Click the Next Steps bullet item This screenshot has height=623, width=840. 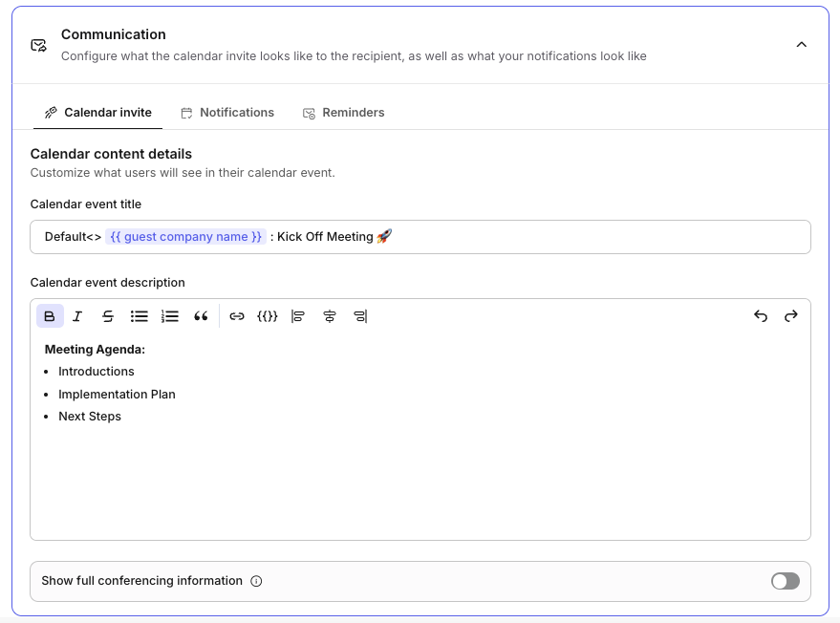click(x=90, y=417)
